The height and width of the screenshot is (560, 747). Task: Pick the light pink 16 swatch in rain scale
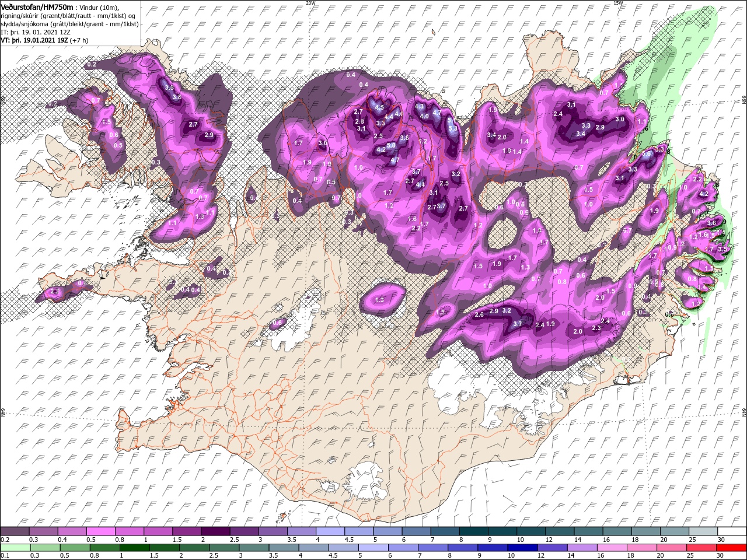tap(613, 548)
